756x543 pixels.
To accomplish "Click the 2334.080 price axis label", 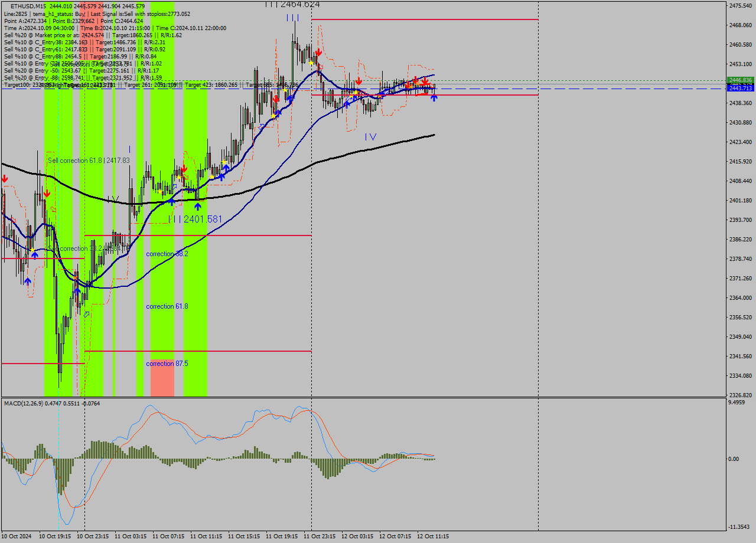I will 741,375.
